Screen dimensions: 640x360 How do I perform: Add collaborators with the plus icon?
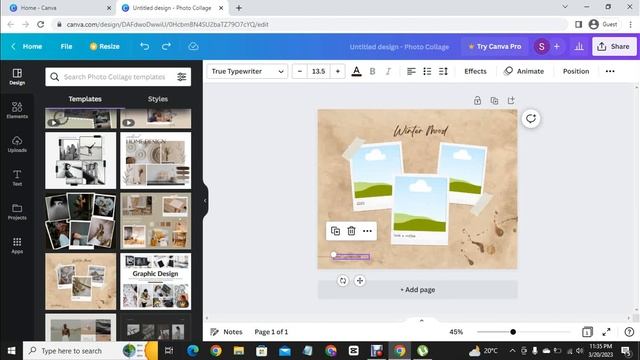557,47
